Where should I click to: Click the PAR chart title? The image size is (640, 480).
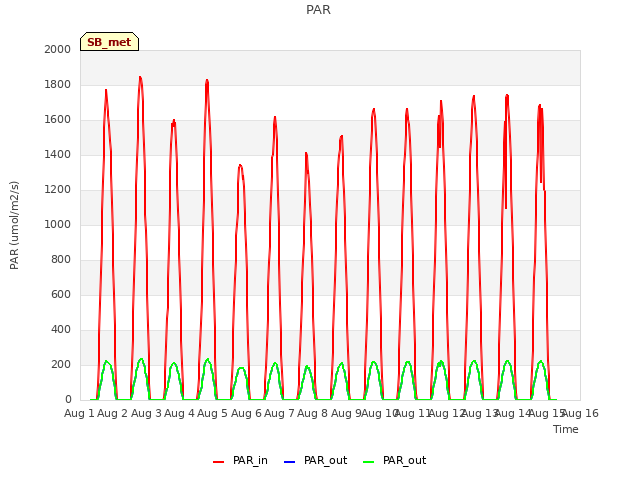coord(318,10)
